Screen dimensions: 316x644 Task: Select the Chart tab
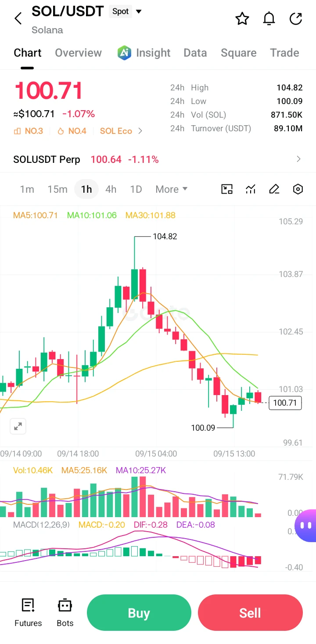click(x=27, y=53)
